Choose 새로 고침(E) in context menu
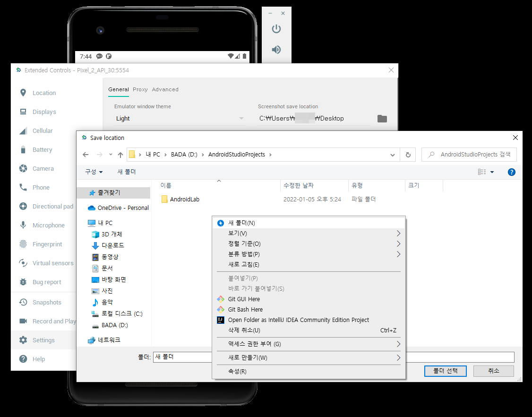 (x=309, y=265)
